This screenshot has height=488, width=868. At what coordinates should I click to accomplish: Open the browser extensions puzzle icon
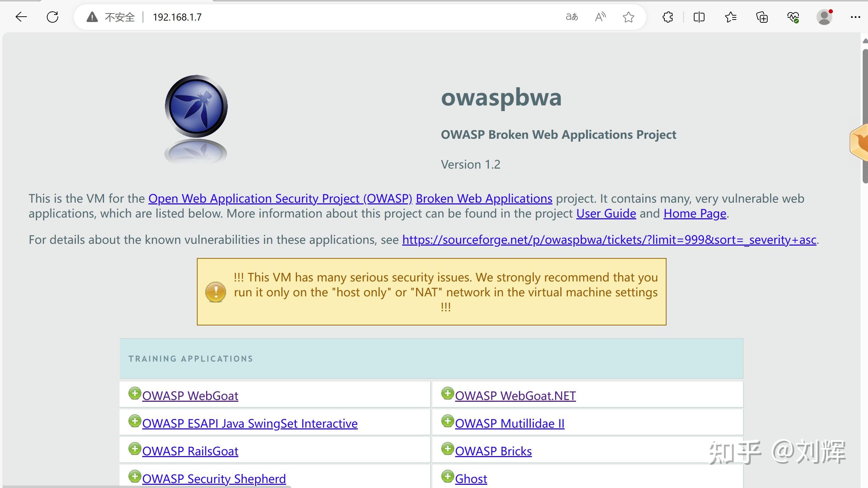(x=668, y=17)
